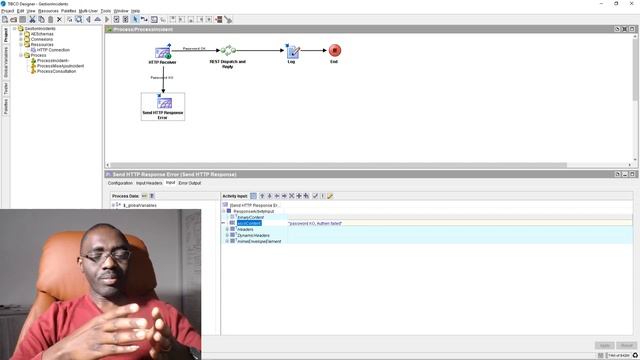Switch to the Error Output tab
Screen dimensions: 640x360
tap(190, 183)
